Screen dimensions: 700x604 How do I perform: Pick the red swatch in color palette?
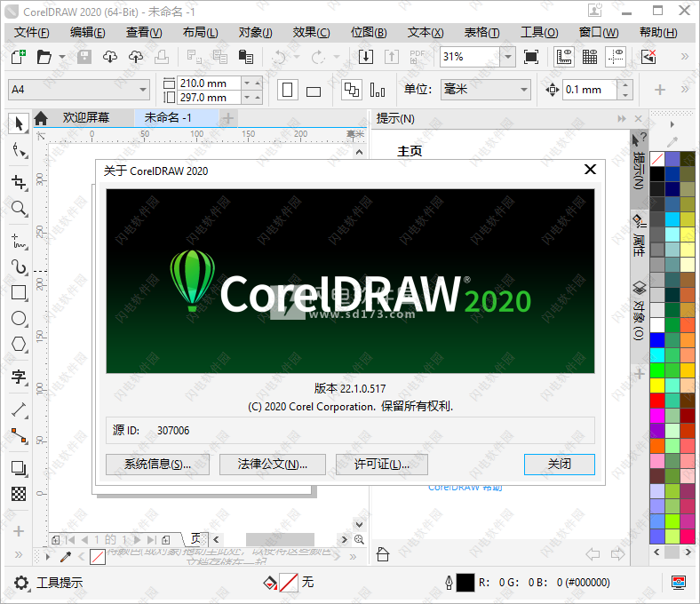tap(657, 401)
